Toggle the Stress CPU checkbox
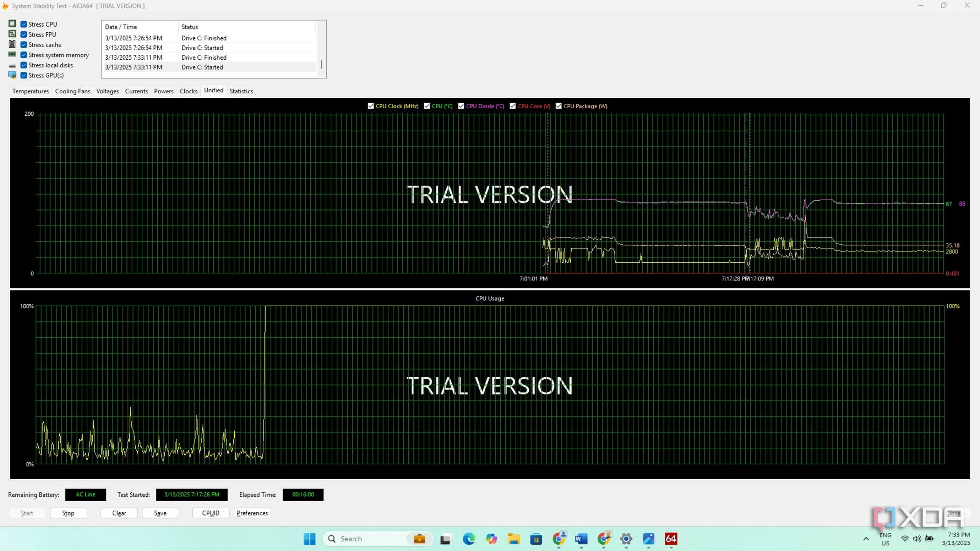 [23, 24]
